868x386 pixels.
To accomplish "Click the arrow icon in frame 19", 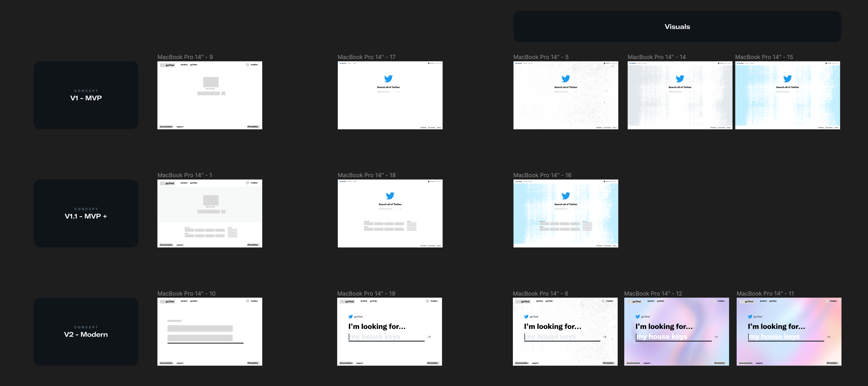I will click(429, 337).
